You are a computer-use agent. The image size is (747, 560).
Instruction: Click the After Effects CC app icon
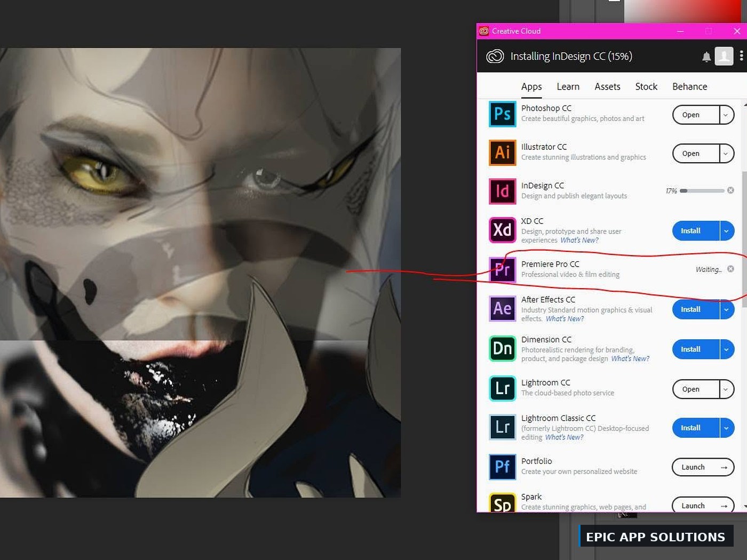coord(502,309)
